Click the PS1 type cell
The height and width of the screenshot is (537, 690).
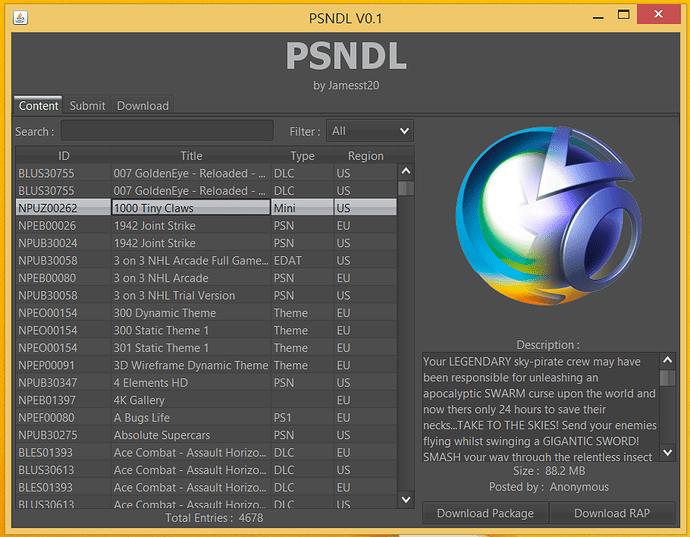click(302, 418)
